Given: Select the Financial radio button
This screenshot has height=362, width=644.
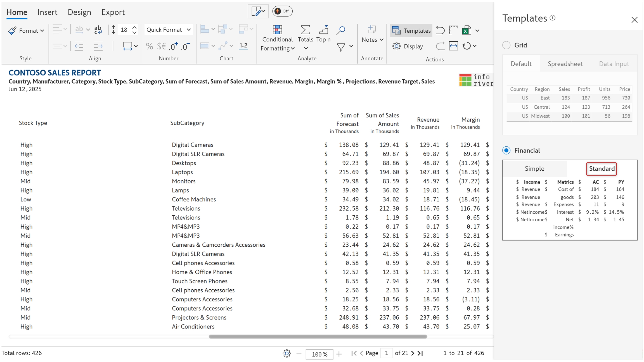Looking at the screenshot, I should pyautogui.click(x=506, y=151).
